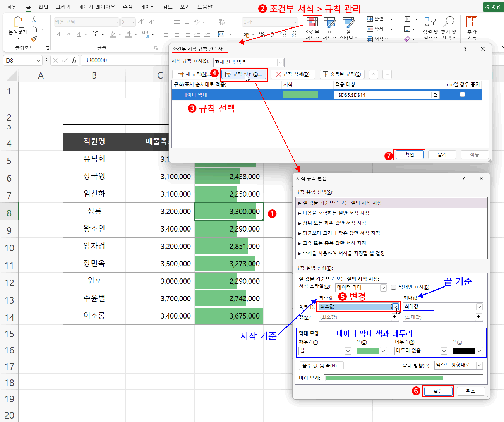504x422 pixels.
Task: Select the Format Painter brush icon
Action: pos(34,39)
